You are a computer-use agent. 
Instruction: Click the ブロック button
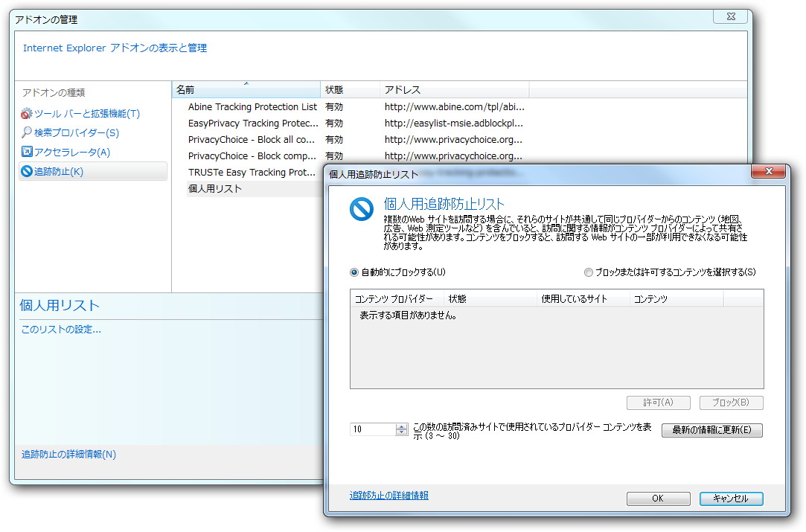click(731, 403)
